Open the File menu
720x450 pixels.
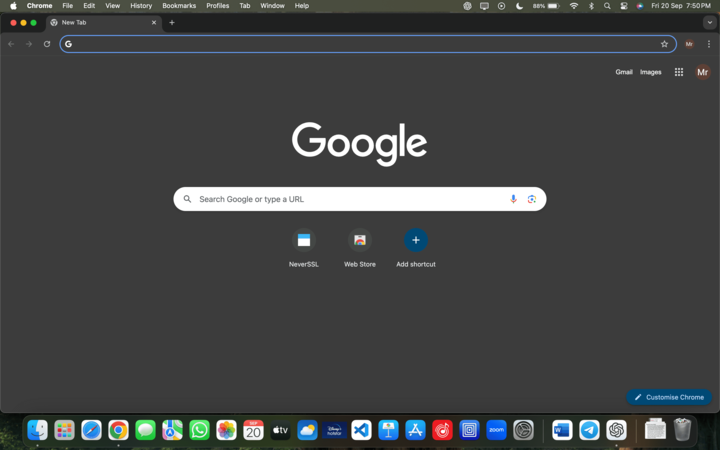click(68, 6)
